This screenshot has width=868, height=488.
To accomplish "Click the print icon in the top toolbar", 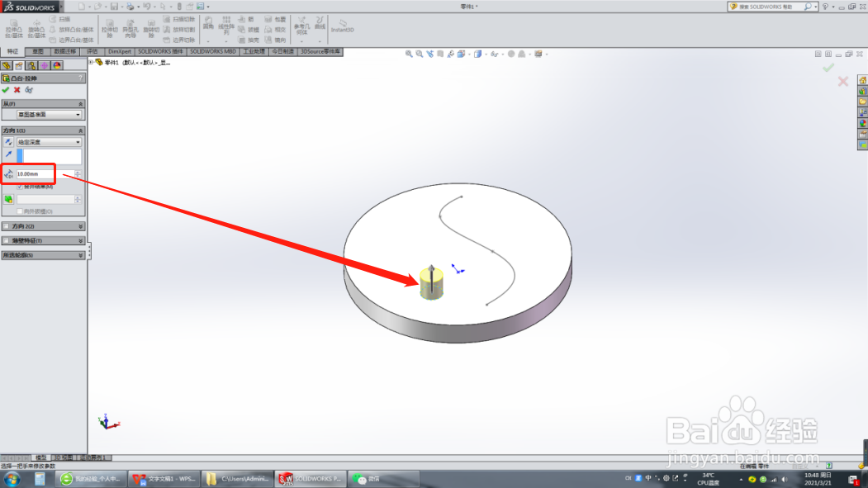I will click(x=130, y=7).
